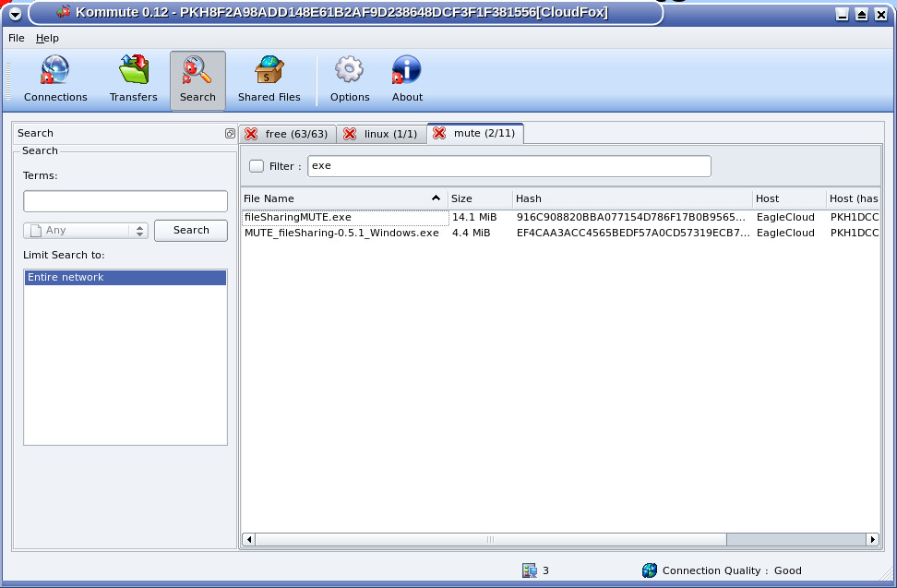Select MUTE_fileSharing-0.5.1_Windows.exe result
This screenshot has width=897, height=588.
[341, 233]
